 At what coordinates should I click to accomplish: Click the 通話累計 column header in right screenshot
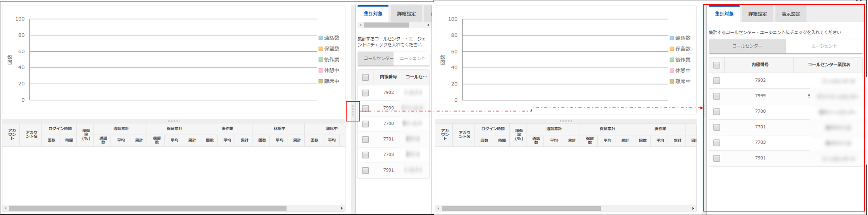554,128
